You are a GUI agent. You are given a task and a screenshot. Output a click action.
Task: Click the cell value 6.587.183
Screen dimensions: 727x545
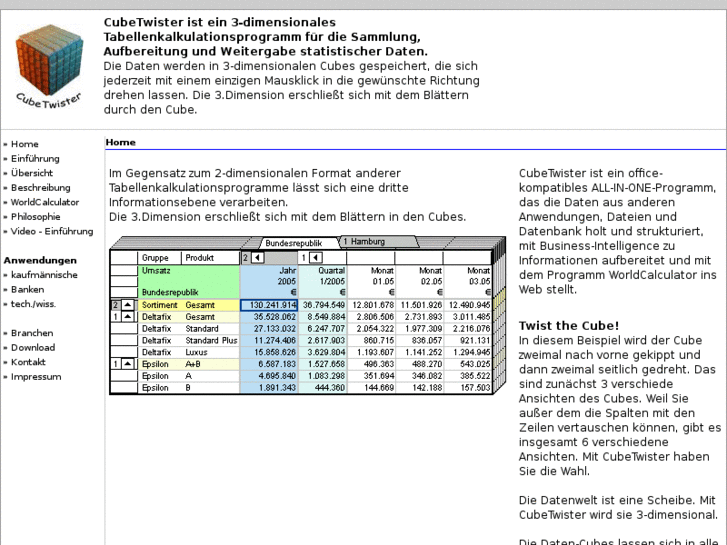pos(269,364)
